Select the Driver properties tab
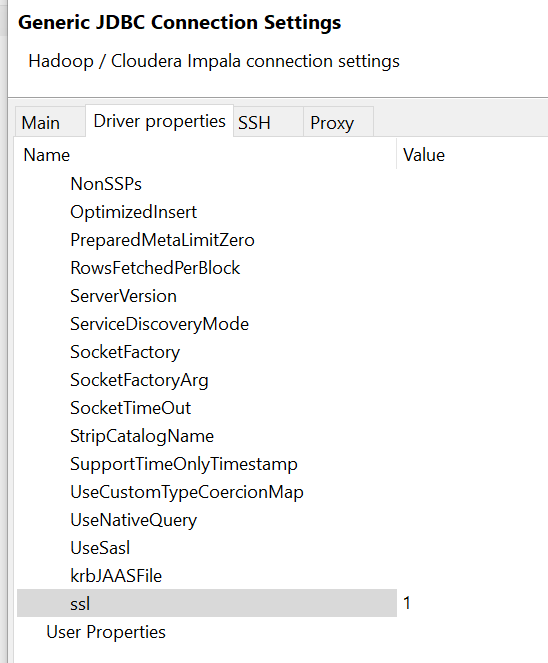Viewport: 548px width, 663px height. click(159, 121)
